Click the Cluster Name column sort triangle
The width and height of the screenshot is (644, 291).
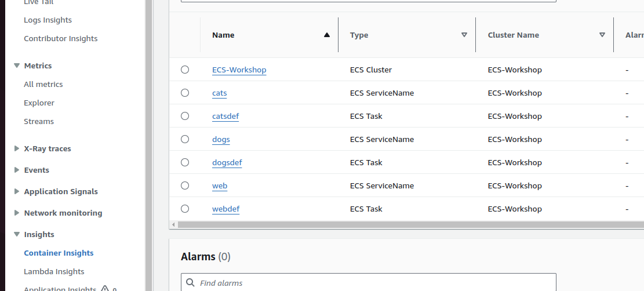pos(602,35)
